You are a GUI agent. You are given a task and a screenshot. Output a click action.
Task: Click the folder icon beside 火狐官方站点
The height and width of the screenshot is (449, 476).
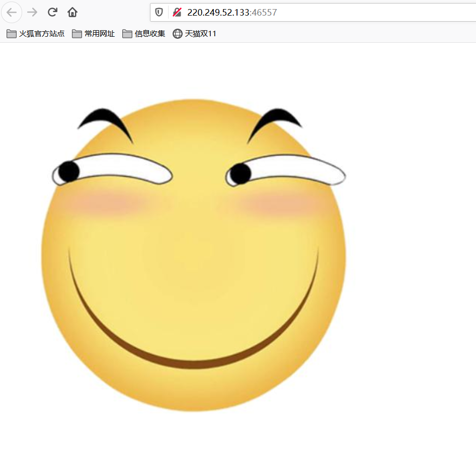point(11,34)
